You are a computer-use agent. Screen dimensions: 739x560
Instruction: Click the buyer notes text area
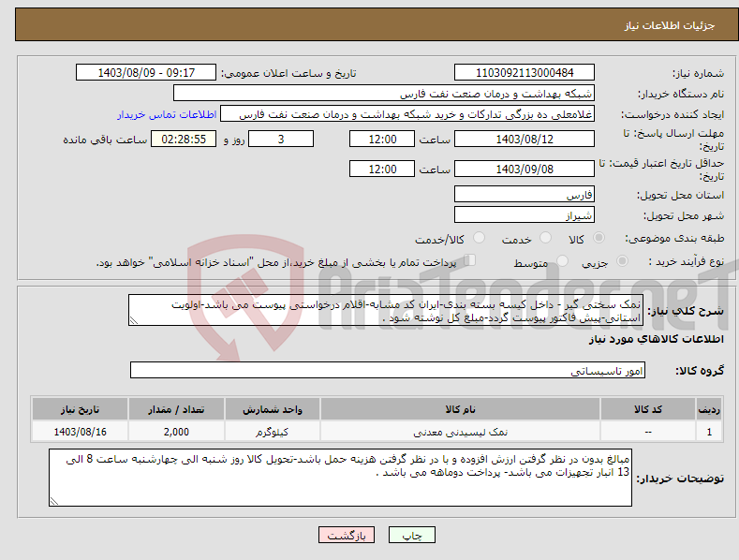[x=340, y=478]
